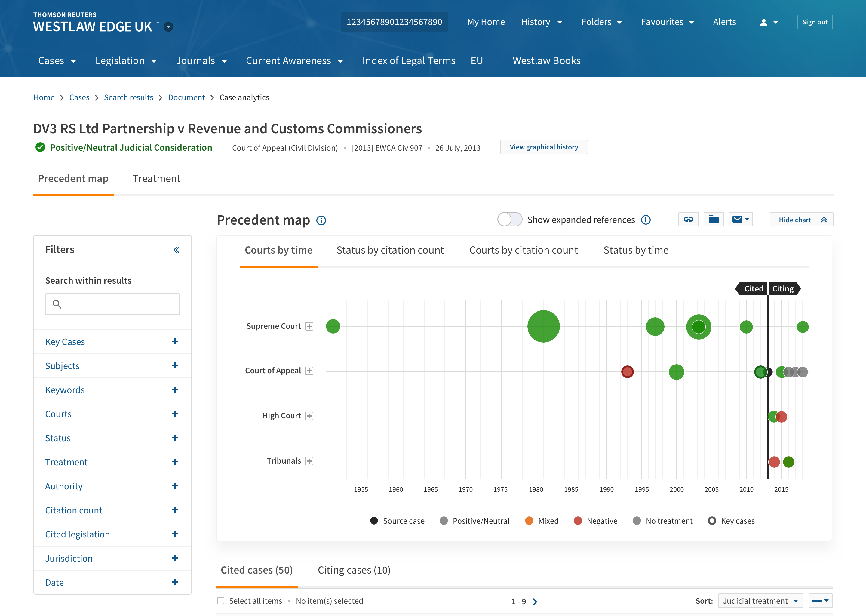Expand Courts filter plus icon
The width and height of the screenshot is (866, 616).
[x=175, y=414]
